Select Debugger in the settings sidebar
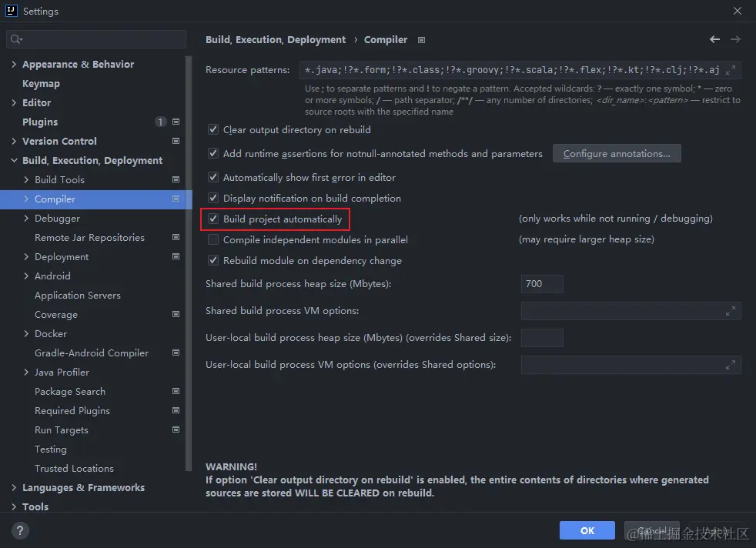 click(x=58, y=218)
